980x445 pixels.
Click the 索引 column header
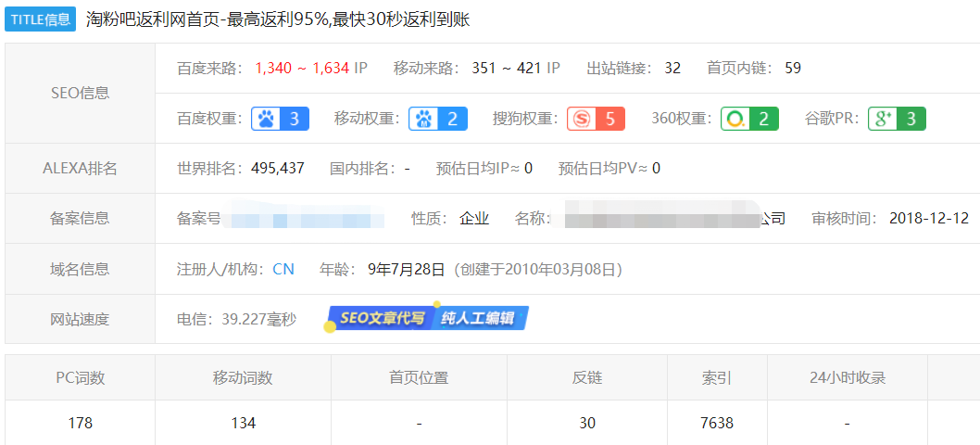(x=717, y=378)
